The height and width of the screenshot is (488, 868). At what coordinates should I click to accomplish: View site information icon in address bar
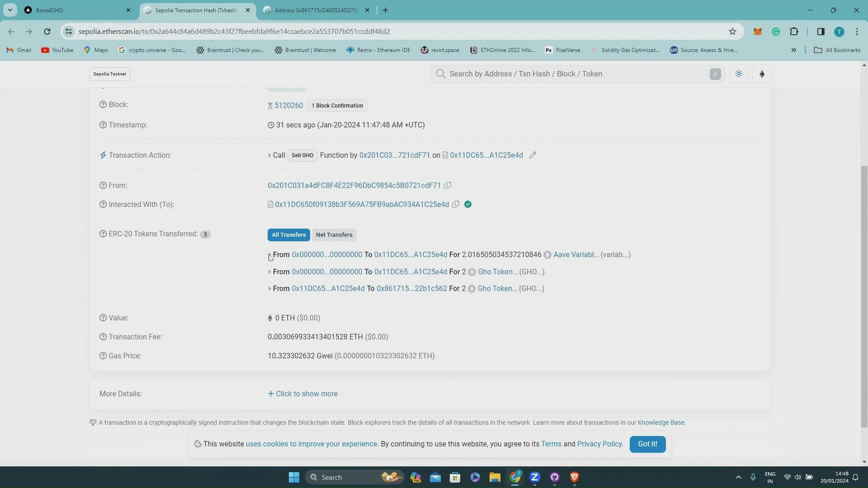(x=68, y=32)
